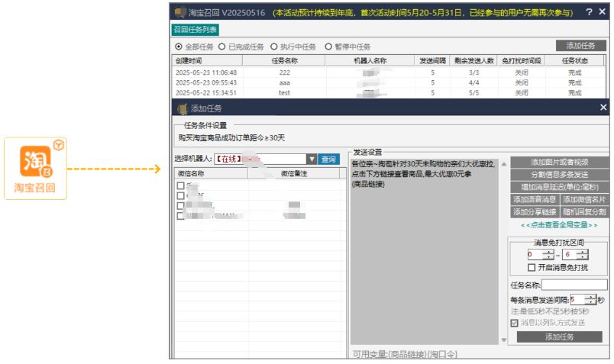Open the 选择机器人 dropdown arrow
Viewport: 614px width, 364px height.
click(312, 159)
